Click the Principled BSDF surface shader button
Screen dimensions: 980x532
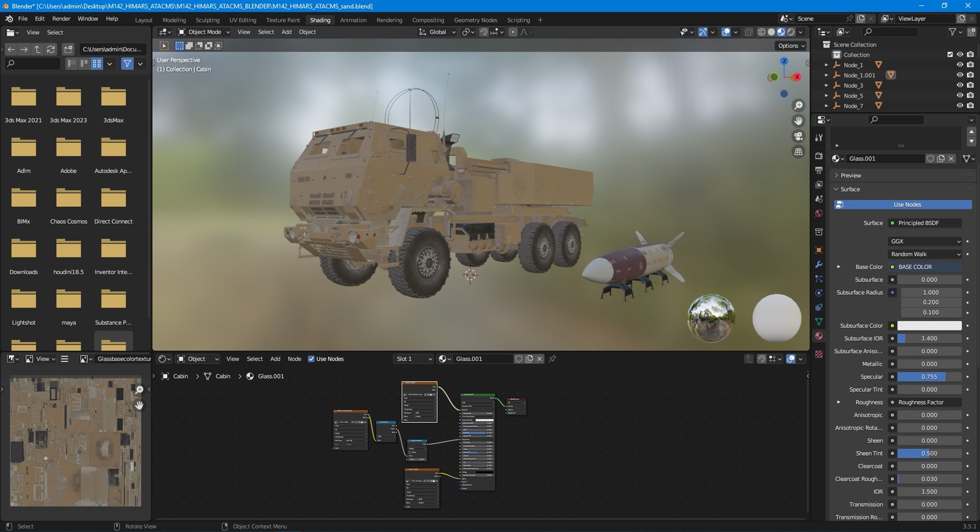(925, 223)
